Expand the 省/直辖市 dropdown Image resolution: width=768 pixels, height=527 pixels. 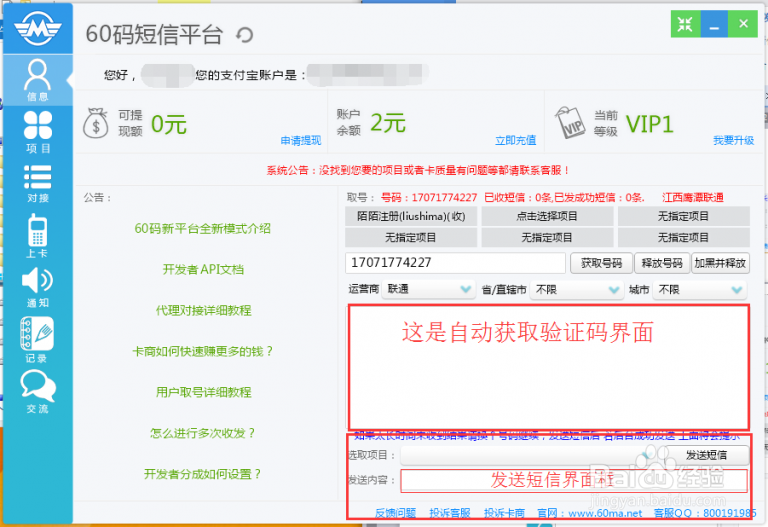(576, 289)
